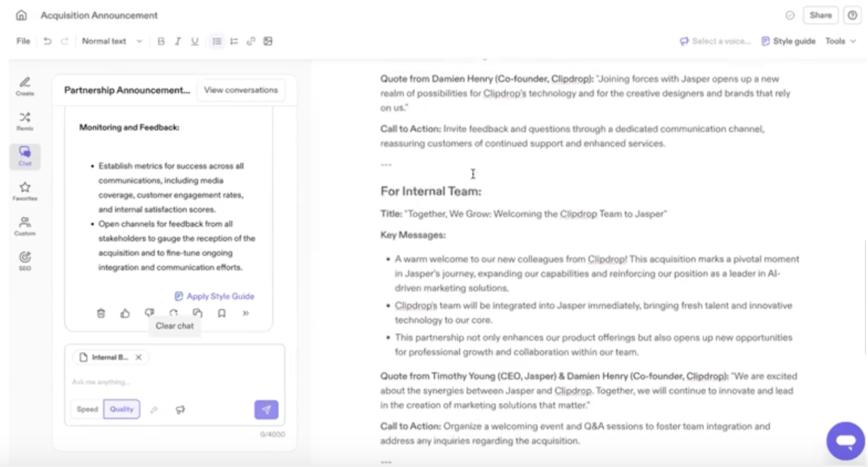The width and height of the screenshot is (868, 467).
Task: Switch to Speed mode
Action: [x=87, y=409]
